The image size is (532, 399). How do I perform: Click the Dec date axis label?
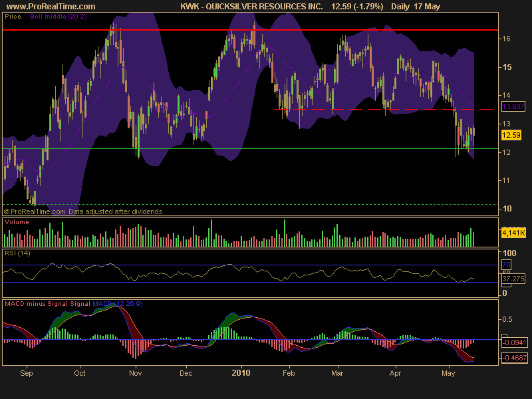[x=186, y=373]
